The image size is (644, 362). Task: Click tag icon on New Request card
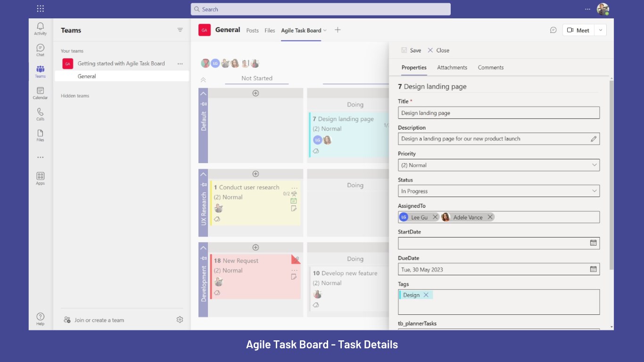pyautogui.click(x=217, y=293)
